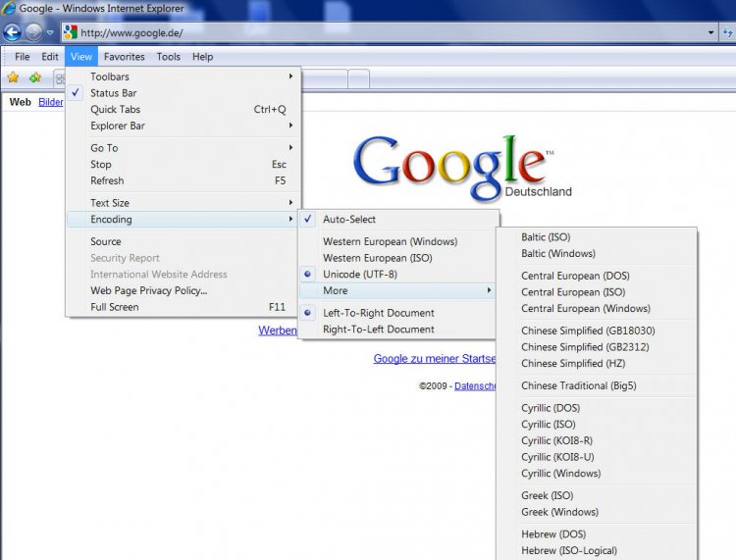Open the Help menu
This screenshot has width=736, height=560.
point(202,57)
